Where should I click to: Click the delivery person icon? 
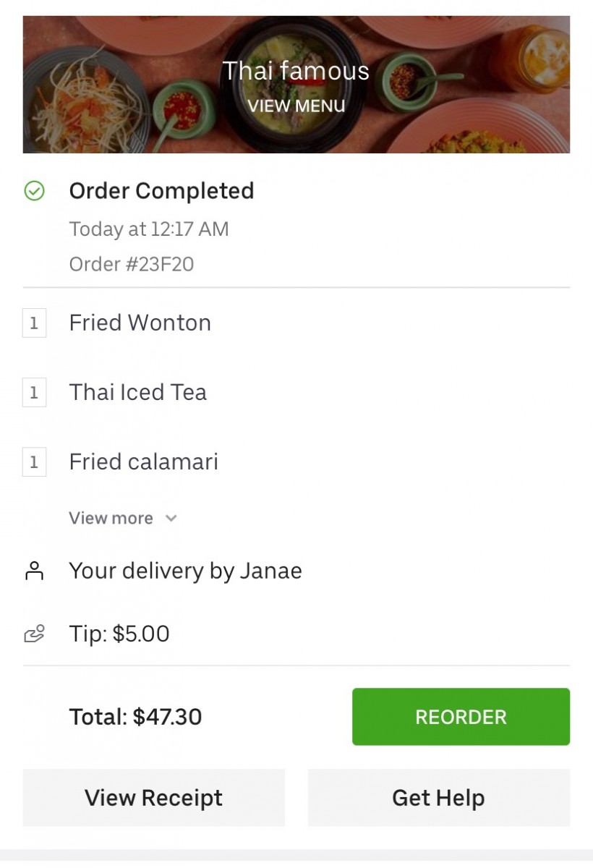tap(34, 571)
